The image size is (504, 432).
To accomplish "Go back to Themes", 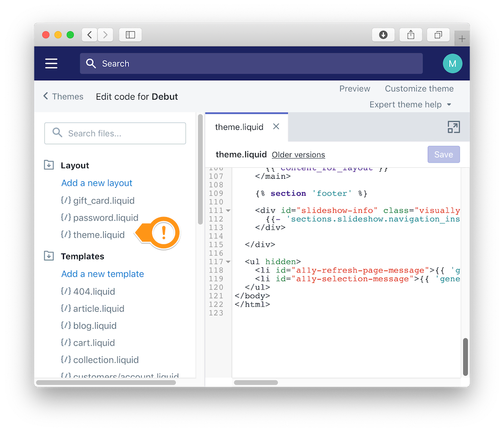I will pos(64,96).
